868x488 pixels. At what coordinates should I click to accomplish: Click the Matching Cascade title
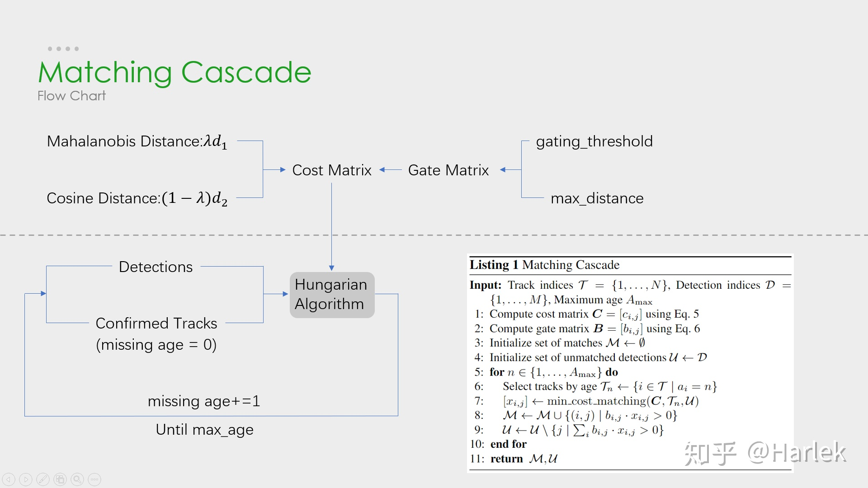(175, 72)
